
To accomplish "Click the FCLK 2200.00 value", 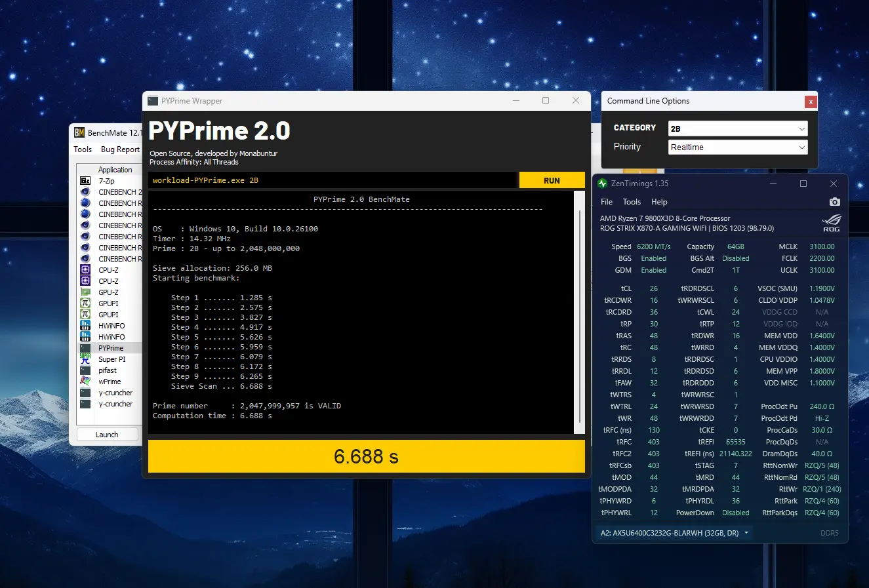I will [822, 258].
